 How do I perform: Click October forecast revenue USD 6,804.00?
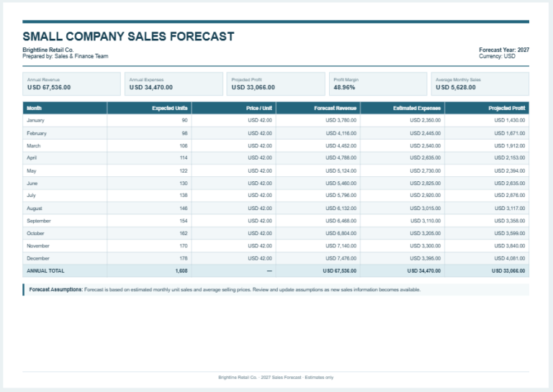coord(341,233)
